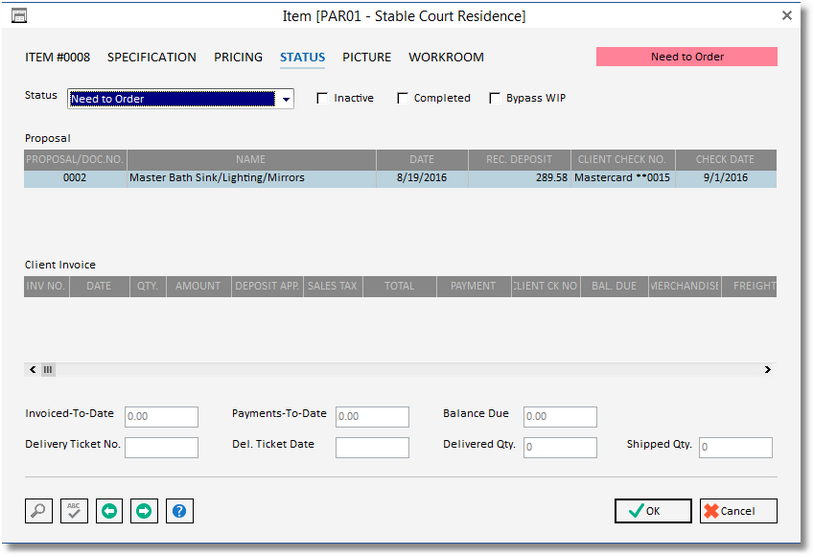This screenshot has height=557, width=814.
Task: Open the Status dropdown arrow
Action: (x=286, y=99)
